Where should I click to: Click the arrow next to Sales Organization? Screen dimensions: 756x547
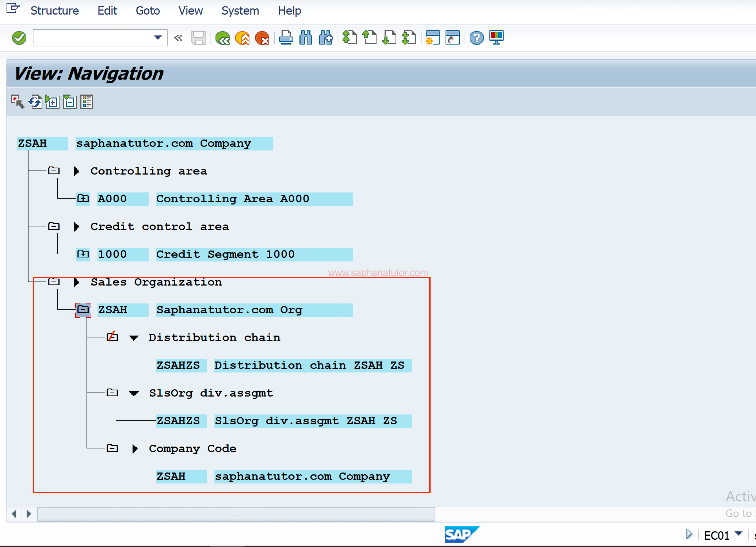click(x=76, y=282)
